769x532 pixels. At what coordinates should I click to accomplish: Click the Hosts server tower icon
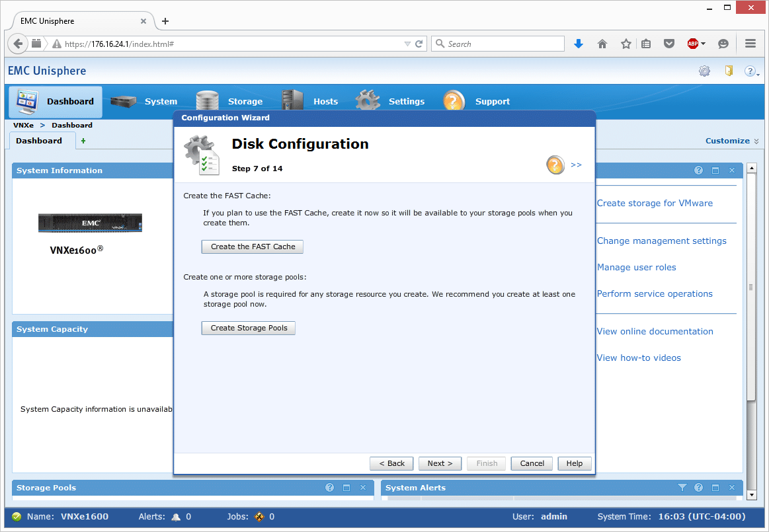pos(293,100)
